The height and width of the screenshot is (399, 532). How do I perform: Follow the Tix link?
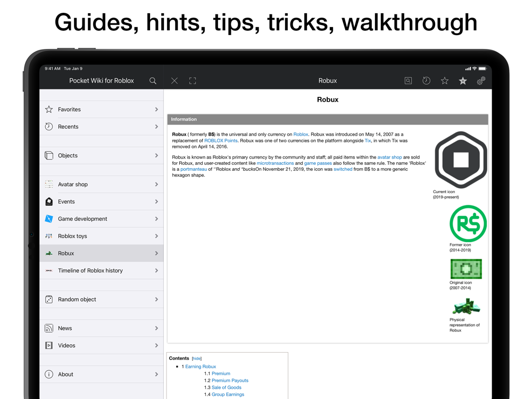[x=368, y=140]
